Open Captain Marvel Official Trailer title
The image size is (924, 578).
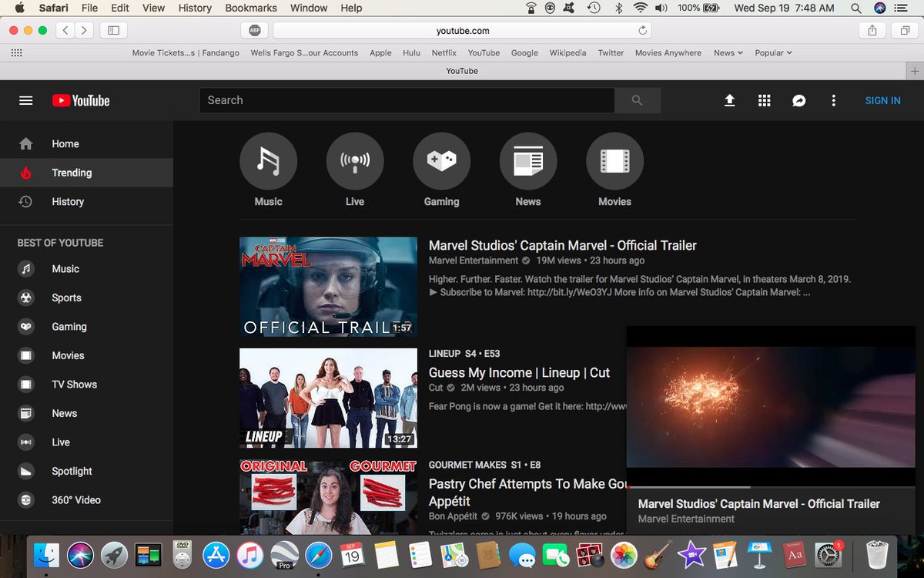click(562, 245)
